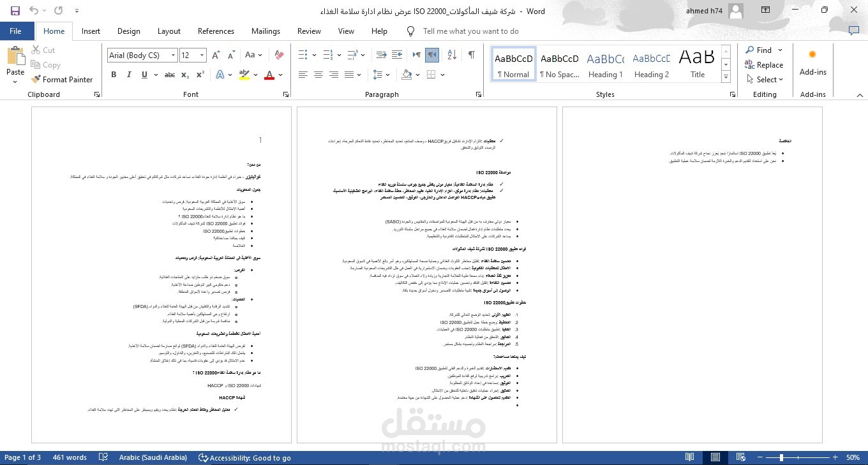Switch to the Insert tab
Screen dimensions: 868x465
click(91, 31)
